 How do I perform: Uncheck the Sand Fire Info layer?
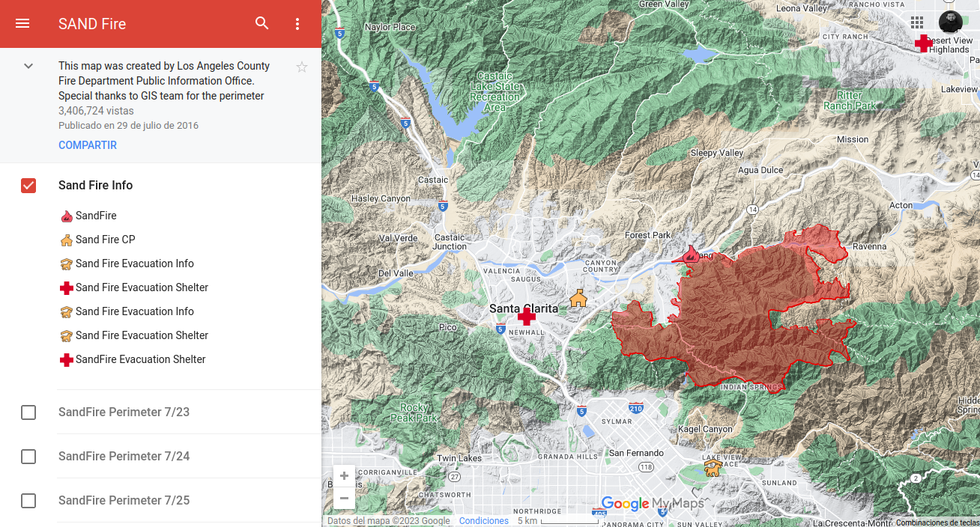pos(28,186)
